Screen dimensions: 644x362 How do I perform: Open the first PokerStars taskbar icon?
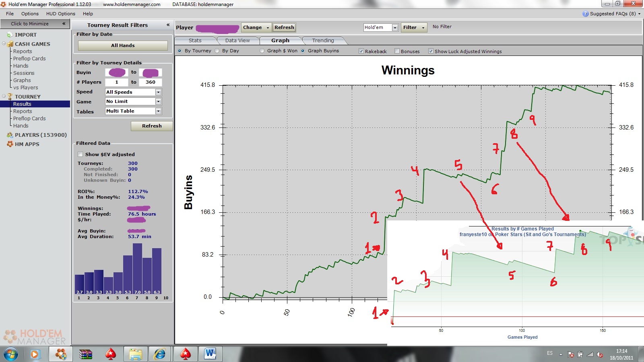pyautogui.click(x=111, y=354)
